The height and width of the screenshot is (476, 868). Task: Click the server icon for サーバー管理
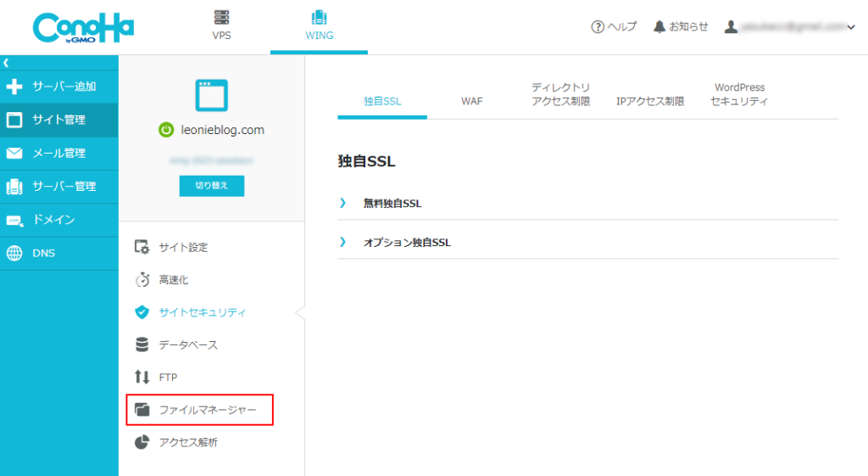pos(14,187)
